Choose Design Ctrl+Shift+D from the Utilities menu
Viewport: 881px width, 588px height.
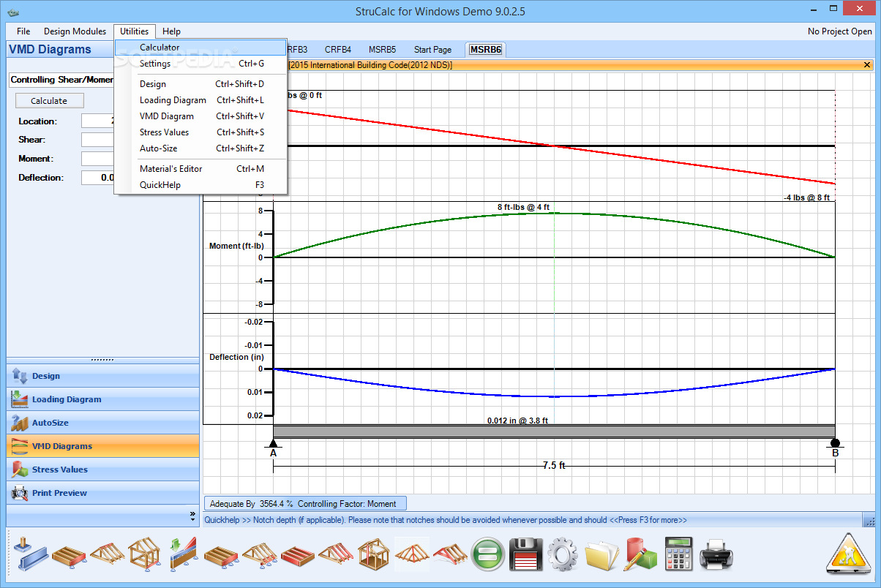point(200,84)
